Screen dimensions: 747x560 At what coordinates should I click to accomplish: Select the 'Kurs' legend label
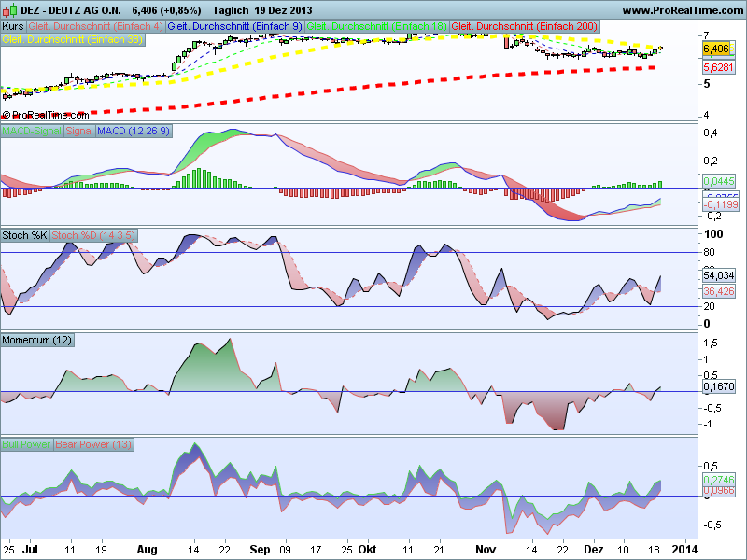[12, 26]
